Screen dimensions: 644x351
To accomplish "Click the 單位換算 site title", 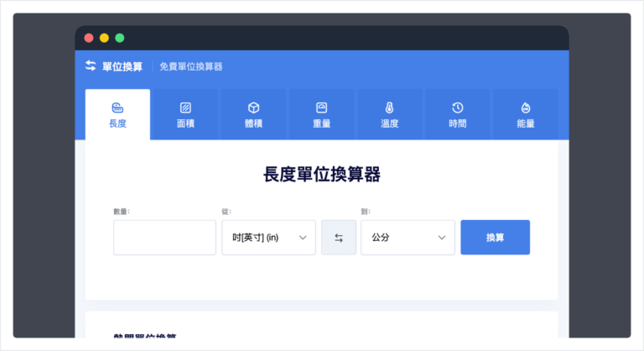I will 122,66.
